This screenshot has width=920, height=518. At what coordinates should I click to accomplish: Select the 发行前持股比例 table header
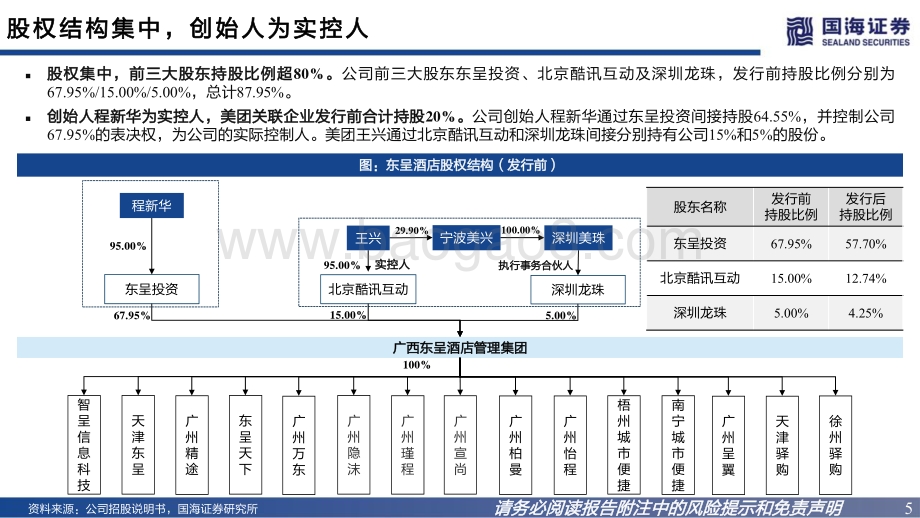coord(791,206)
